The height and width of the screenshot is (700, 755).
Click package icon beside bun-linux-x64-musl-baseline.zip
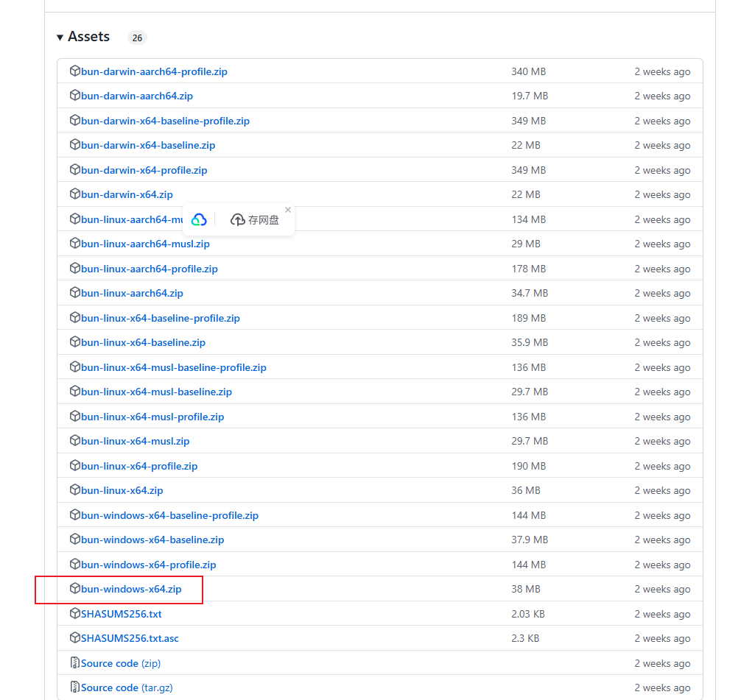[74, 391]
